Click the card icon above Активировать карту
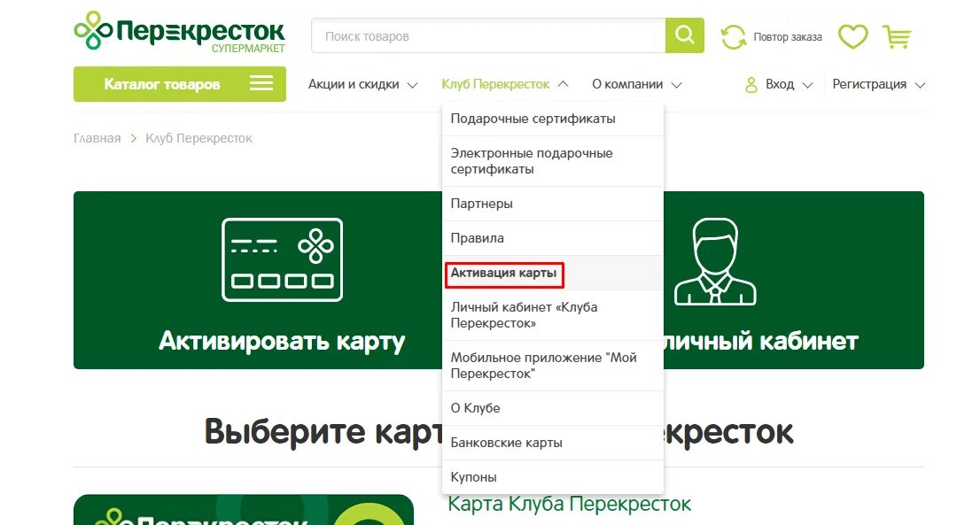This screenshot has width=980, height=525. pos(283,259)
